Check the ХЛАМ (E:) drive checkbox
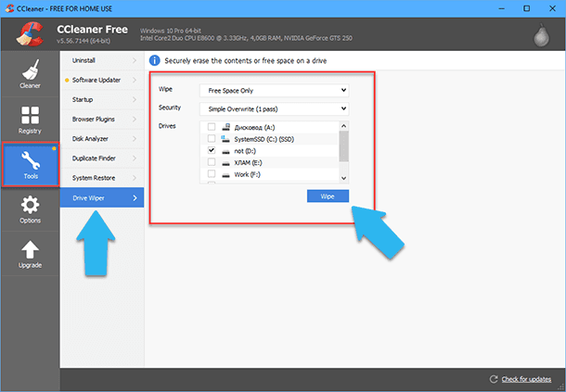The height and width of the screenshot is (392, 566). 212,162
